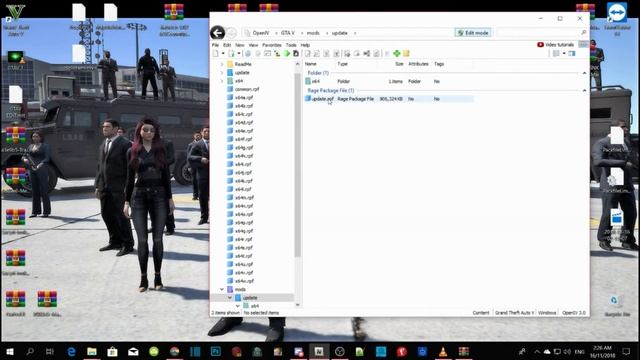This screenshot has width=640, height=360.
Task: Click the OpenIV breadcrumb segment
Action: point(260,33)
